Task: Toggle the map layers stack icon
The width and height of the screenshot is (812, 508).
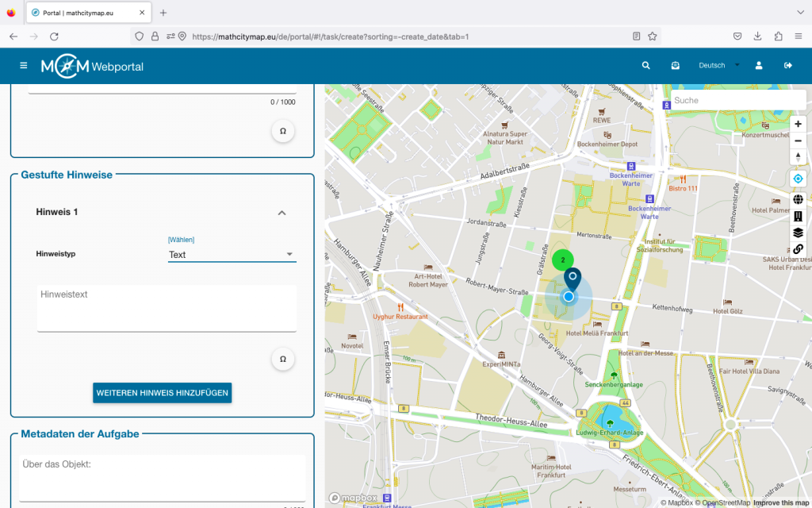Action: (798, 233)
